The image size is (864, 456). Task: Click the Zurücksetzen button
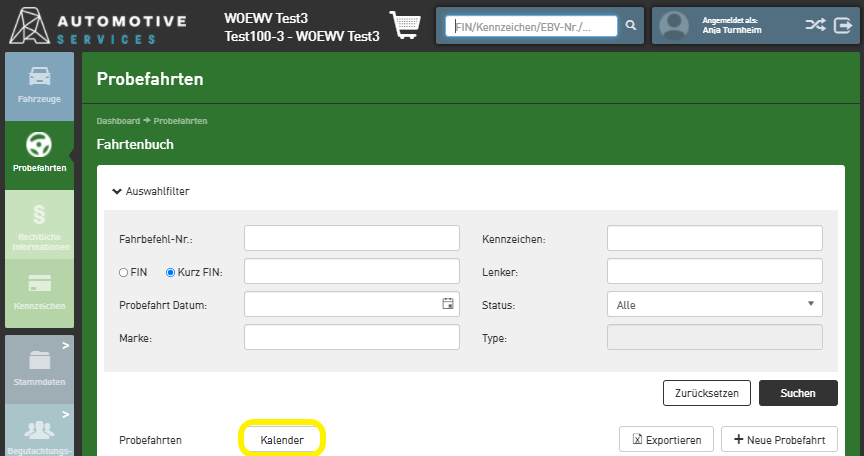coord(706,393)
